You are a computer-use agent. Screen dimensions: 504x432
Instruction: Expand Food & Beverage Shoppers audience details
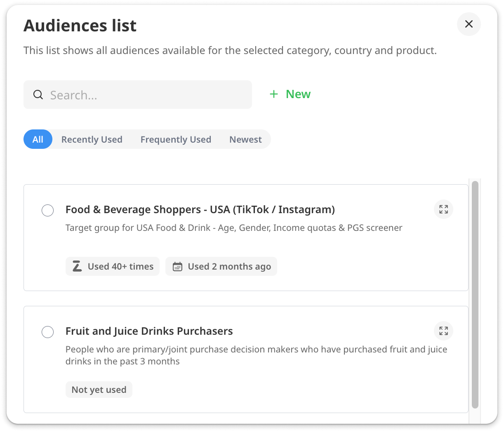443,209
